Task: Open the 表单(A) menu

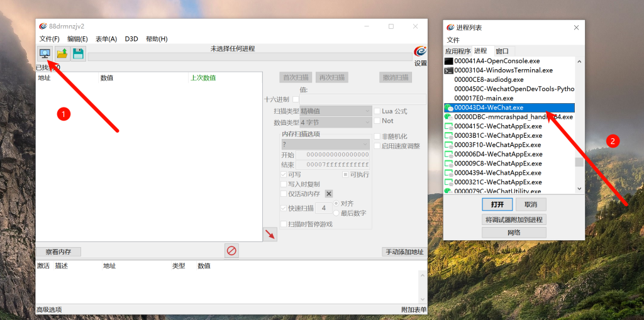Action: (106, 39)
